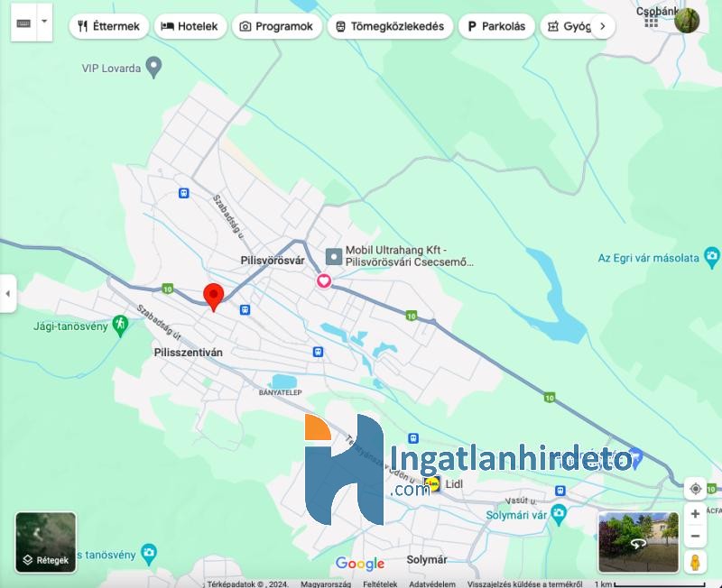Center map on your current location
Image resolution: width=722 pixels, height=588 pixels.
695,488
